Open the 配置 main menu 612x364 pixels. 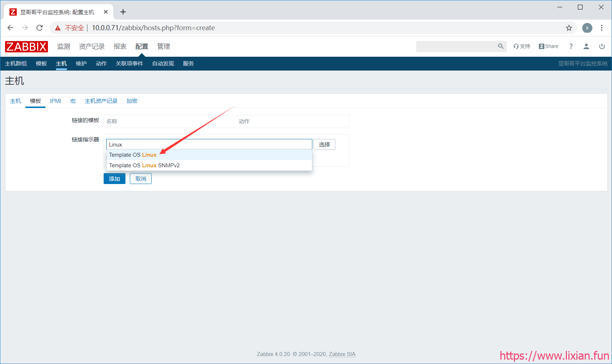(x=142, y=47)
